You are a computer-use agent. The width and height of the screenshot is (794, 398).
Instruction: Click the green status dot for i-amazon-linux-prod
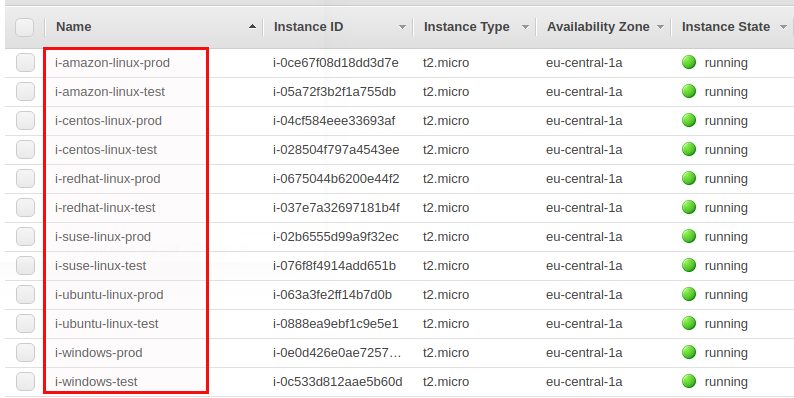click(x=689, y=62)
